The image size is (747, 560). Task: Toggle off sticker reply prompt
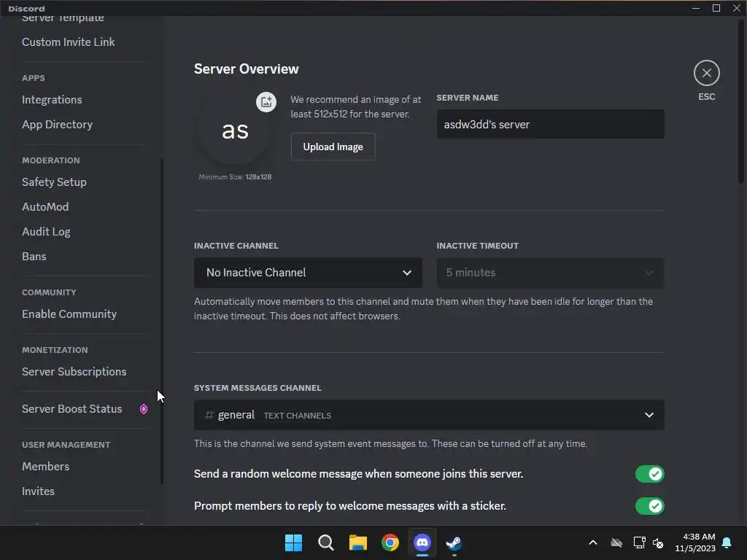[649, 506]
